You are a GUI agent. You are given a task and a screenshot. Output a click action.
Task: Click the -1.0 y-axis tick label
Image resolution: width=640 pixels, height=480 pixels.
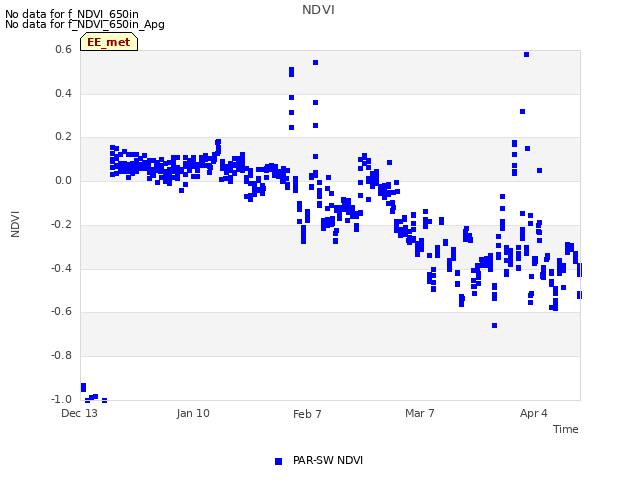tap(61, 399)
